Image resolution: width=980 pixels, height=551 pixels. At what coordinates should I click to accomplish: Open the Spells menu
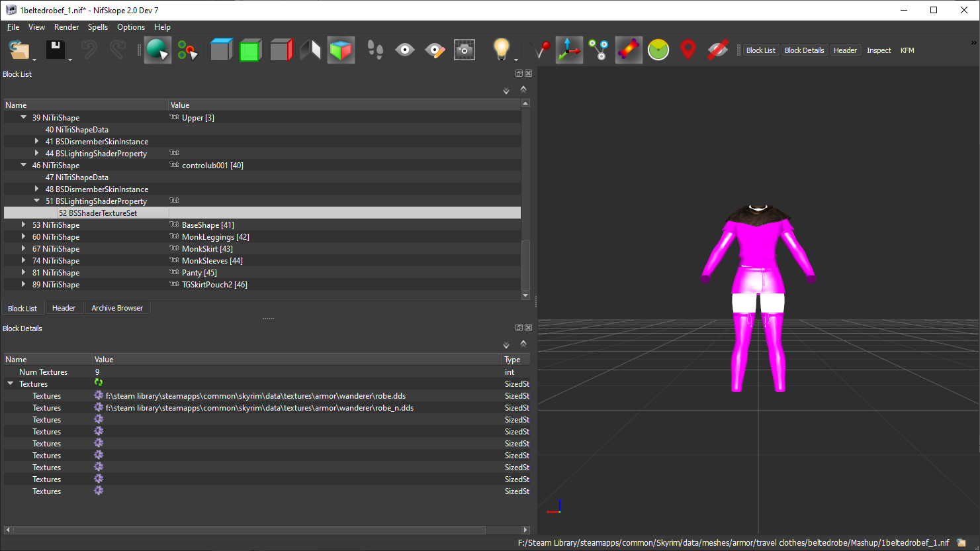point(98,27)
